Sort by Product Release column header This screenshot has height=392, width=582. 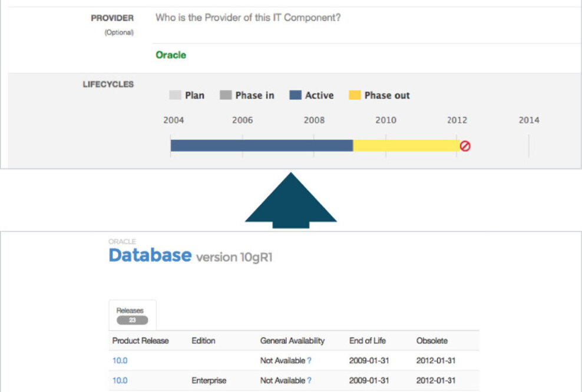click(140, 341)
